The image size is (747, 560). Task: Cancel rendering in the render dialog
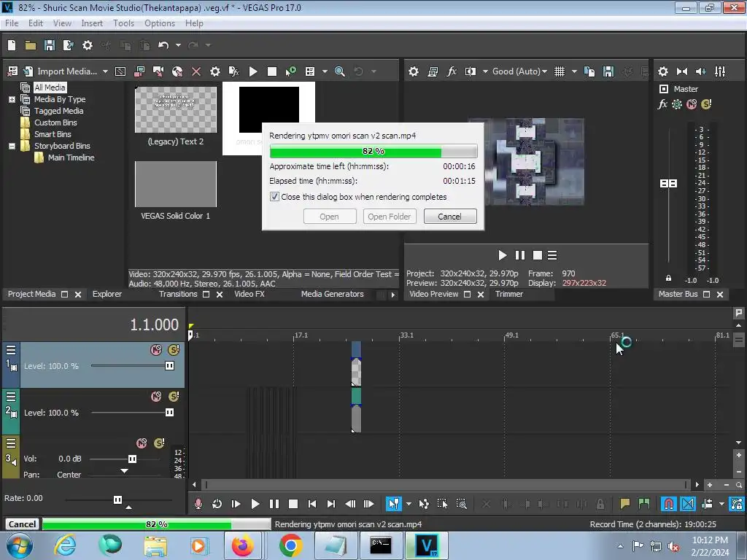tap(449, 217)
